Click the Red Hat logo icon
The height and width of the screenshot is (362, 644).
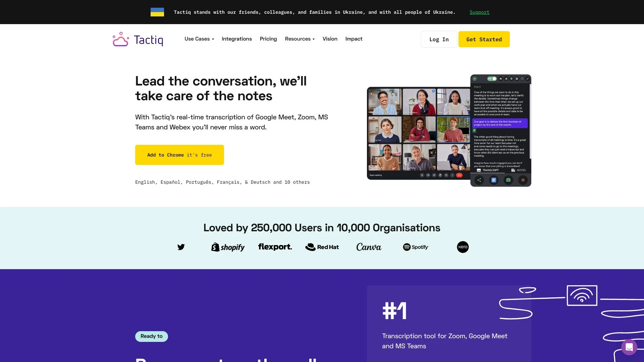tap(322, 247)
